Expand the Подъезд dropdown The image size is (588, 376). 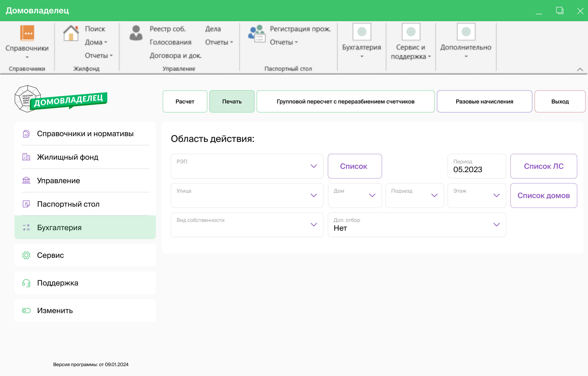click(x=434, y=195)
